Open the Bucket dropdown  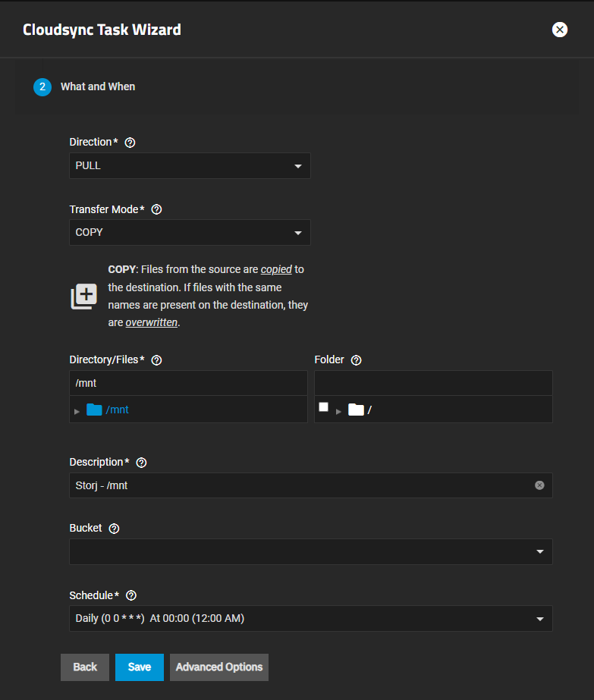tap(310, 552)
